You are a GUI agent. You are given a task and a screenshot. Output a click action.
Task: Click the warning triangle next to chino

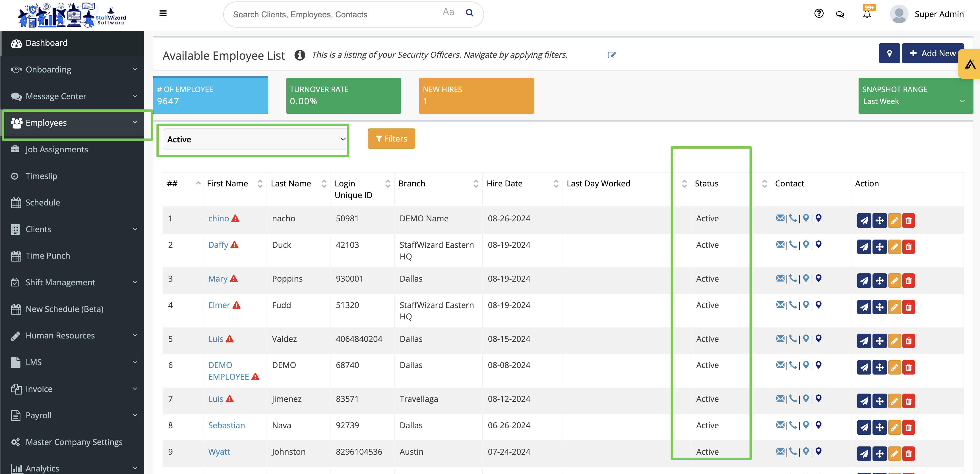click(235, 219)
